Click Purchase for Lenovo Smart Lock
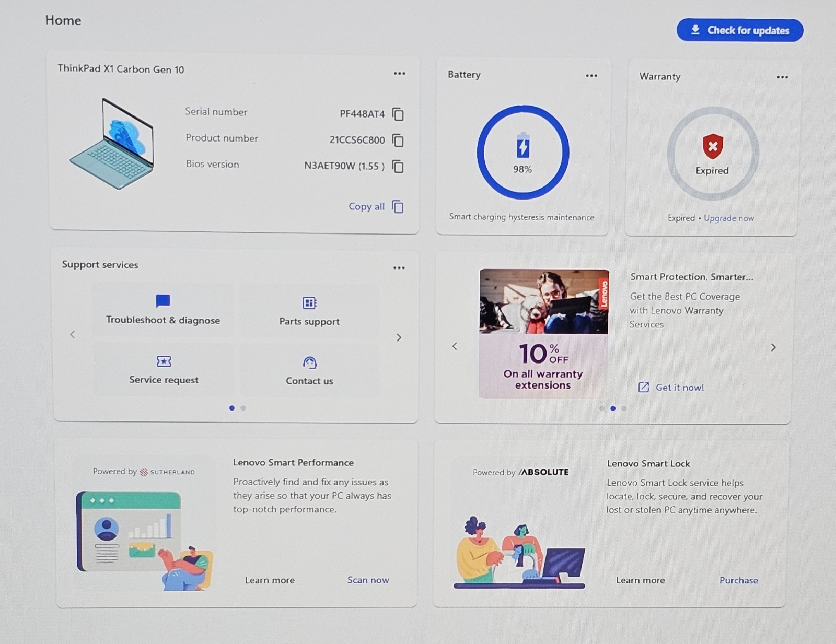 pos(739,580)
